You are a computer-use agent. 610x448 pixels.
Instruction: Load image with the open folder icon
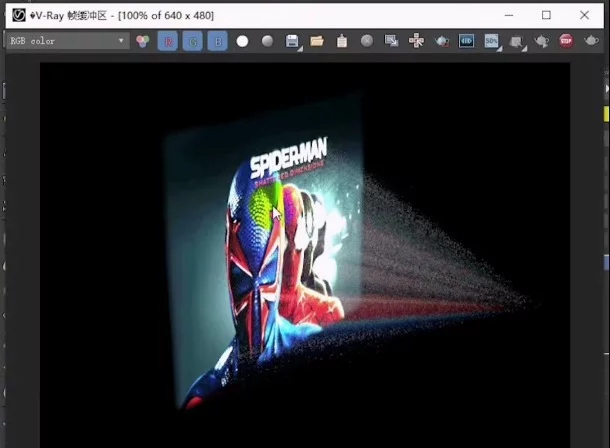click(317, 41)
